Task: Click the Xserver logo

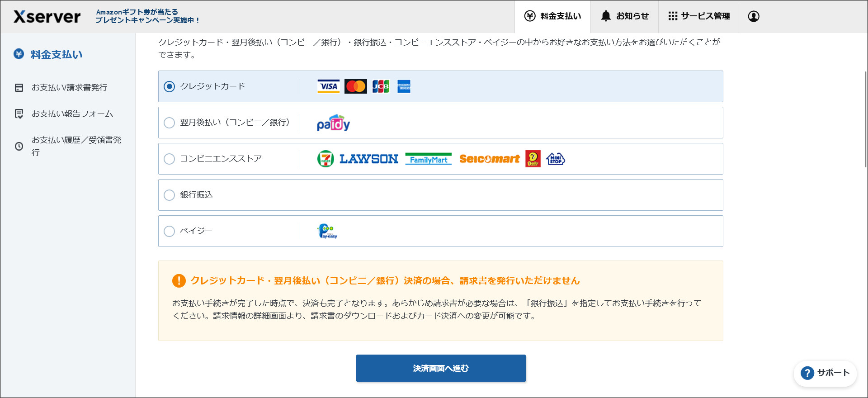Action: [47, 17]
